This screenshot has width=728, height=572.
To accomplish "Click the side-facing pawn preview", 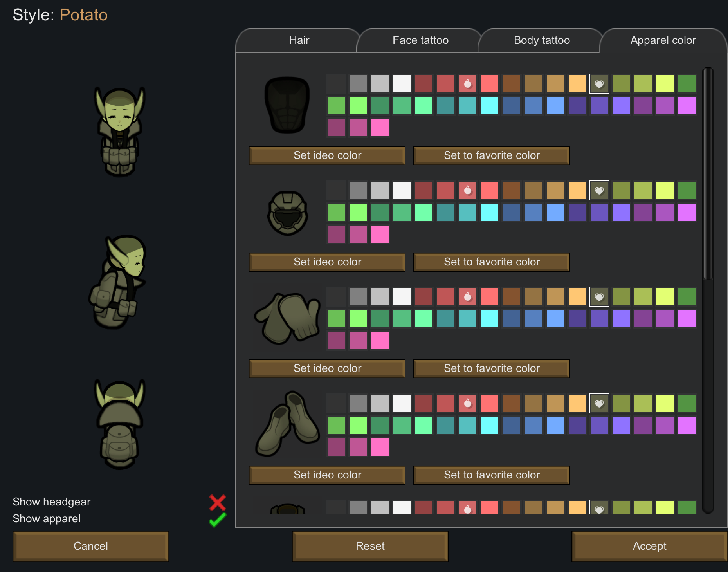I will (118, 281).
